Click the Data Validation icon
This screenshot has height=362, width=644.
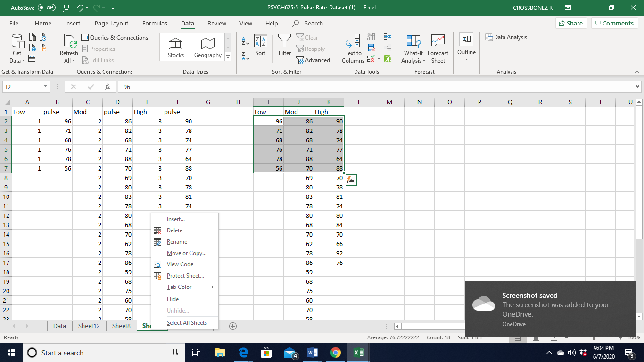coord(371,59)
